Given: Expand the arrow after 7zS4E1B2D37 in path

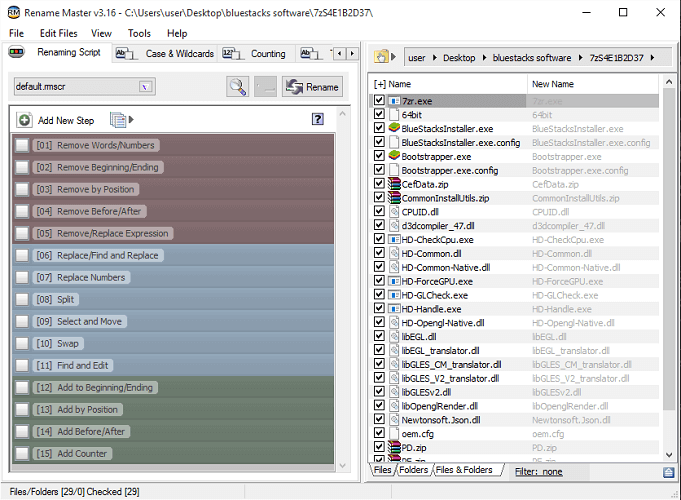Looking at the screenshot, I should (654, 58).
